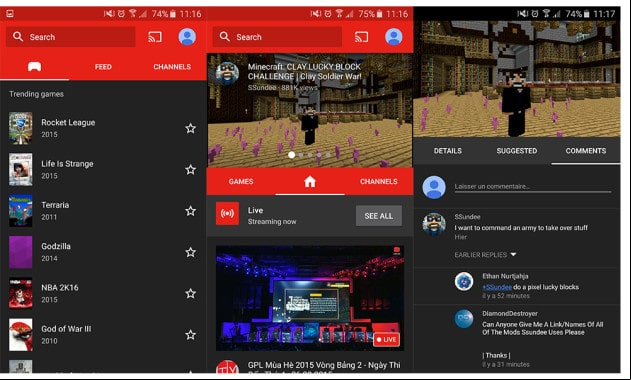The image size is (631, 380).
Task: Open account avatar in first screen header
Action: tap(187, 37)
